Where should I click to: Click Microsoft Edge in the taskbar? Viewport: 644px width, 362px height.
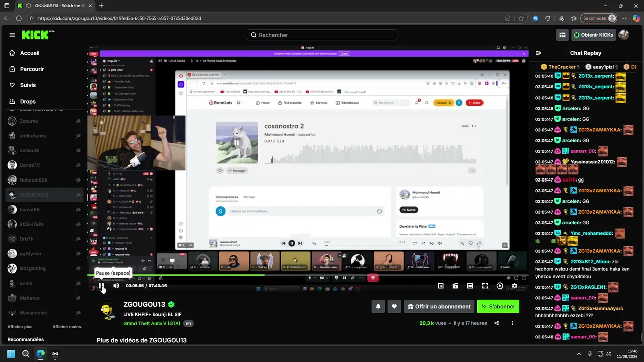tap(40, 354)
